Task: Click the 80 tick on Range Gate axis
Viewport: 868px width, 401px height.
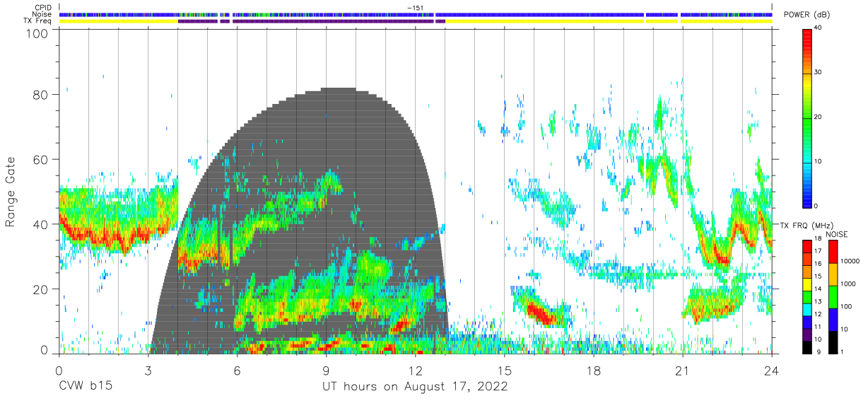Action: pyautogui.click(x=40, y=95)
